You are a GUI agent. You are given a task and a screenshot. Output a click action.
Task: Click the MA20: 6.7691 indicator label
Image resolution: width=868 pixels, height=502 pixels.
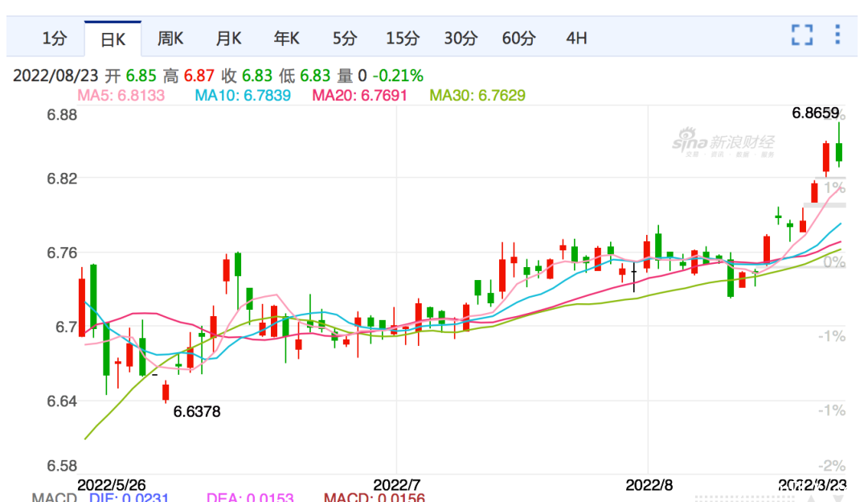(x=360, y=95)
